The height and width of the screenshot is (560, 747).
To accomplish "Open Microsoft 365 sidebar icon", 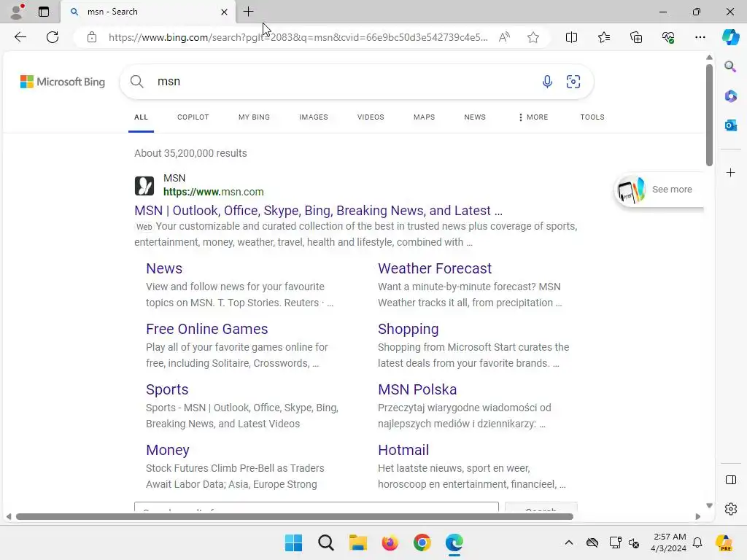I will click(x=730, y=96).
